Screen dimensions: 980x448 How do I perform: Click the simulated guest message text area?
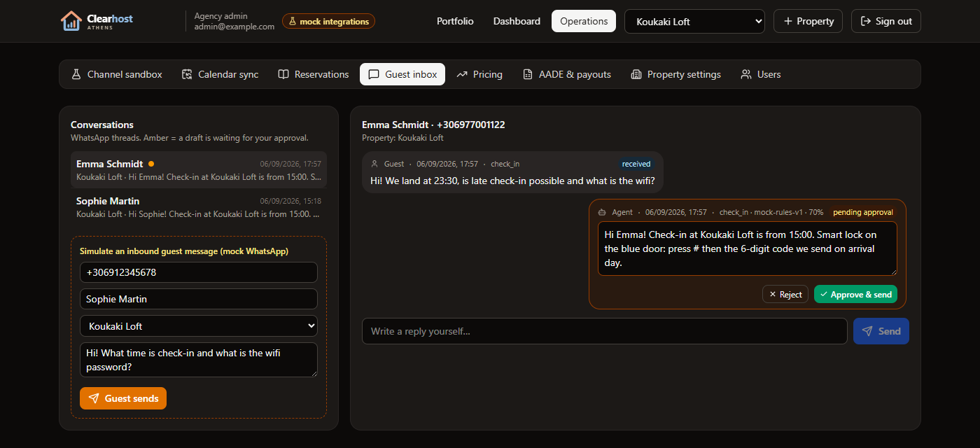(x=199, y=360)
